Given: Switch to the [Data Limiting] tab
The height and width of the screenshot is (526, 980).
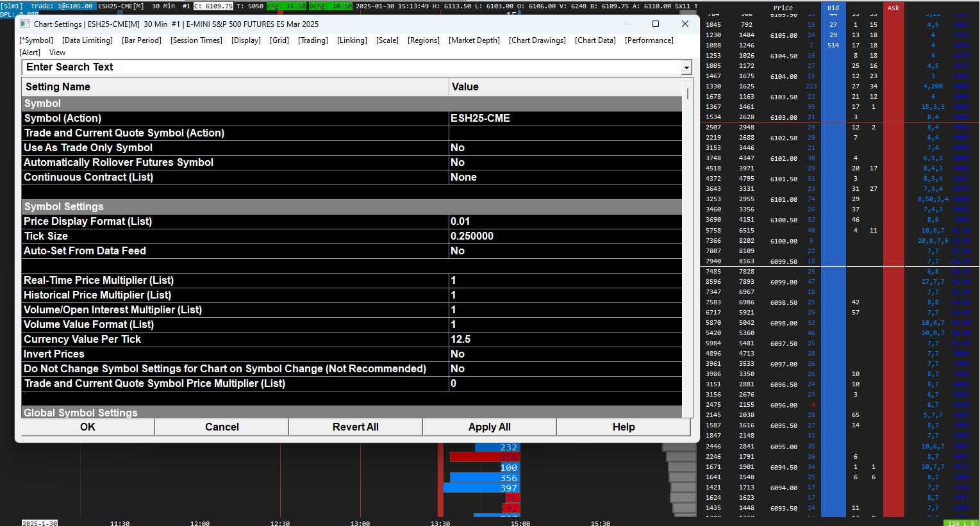Looking at the screenshot, I should point(87,40).
